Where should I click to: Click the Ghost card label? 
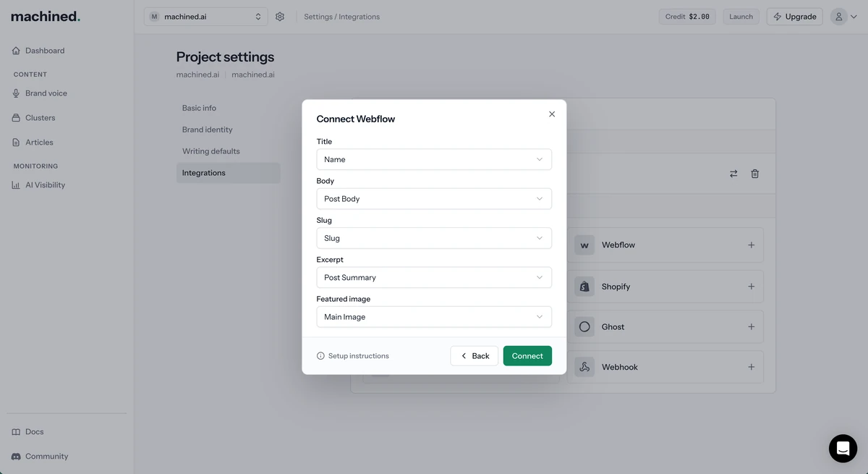coord(613,327)
